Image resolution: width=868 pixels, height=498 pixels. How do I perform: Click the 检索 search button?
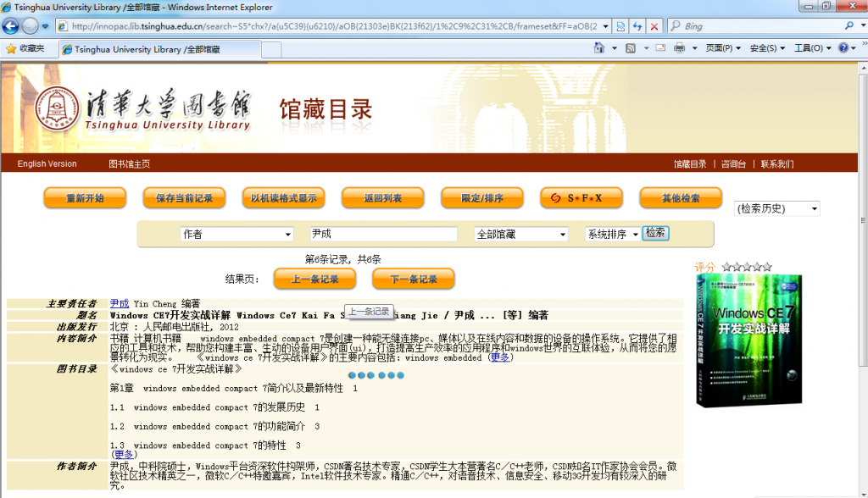point(655,233)
